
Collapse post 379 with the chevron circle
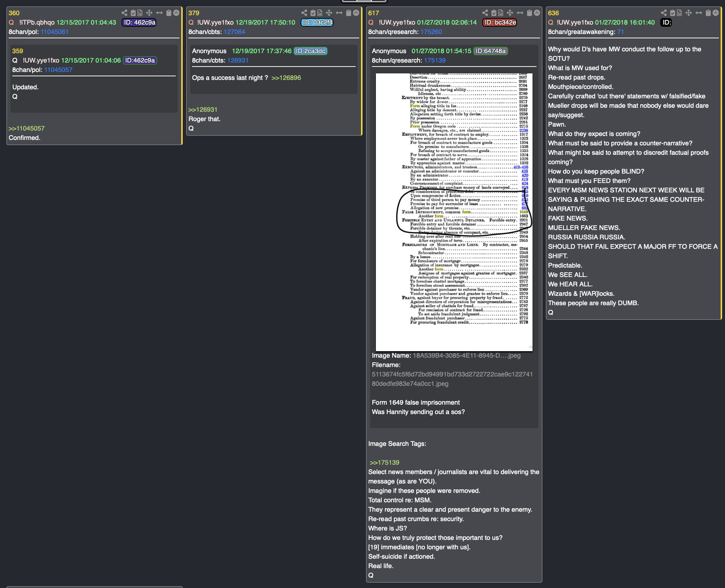coord(356,13)
